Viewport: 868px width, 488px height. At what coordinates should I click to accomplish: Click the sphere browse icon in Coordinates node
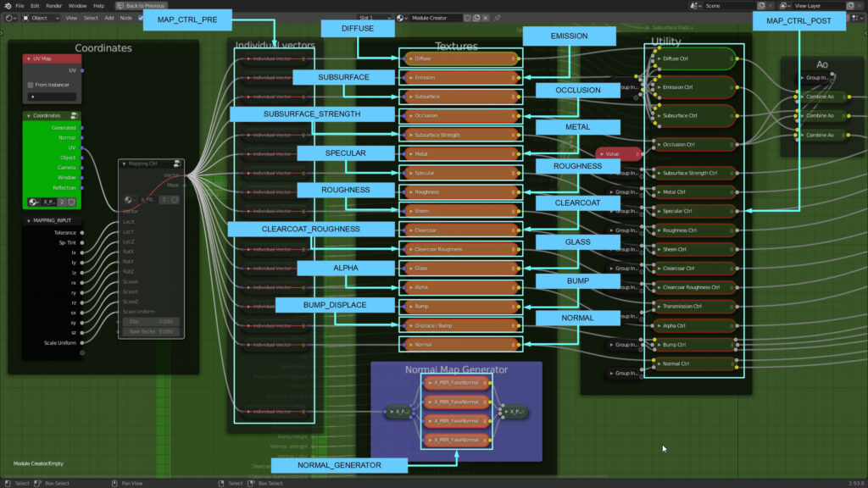click(x=33, y=202)
